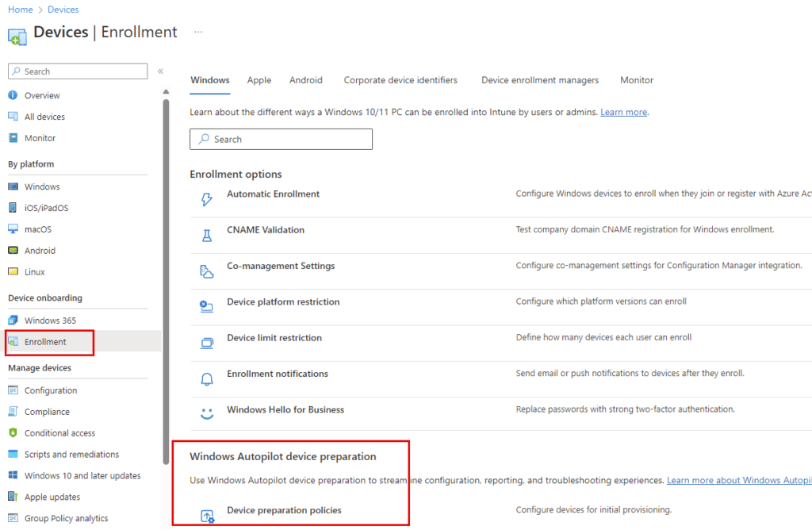Image resolution: width=812 pixels, height=530 pixels.
Task: Click the enrollment options search field
Action: 281,139
